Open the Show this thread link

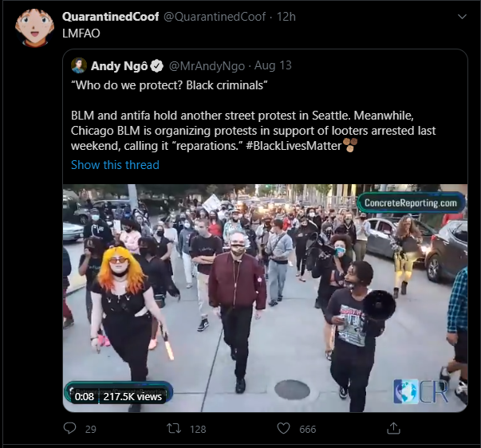coord(115,165)
